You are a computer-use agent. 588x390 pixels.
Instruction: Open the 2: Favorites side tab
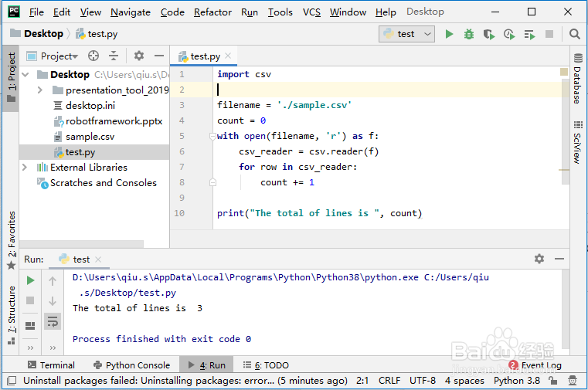(12, 240)
